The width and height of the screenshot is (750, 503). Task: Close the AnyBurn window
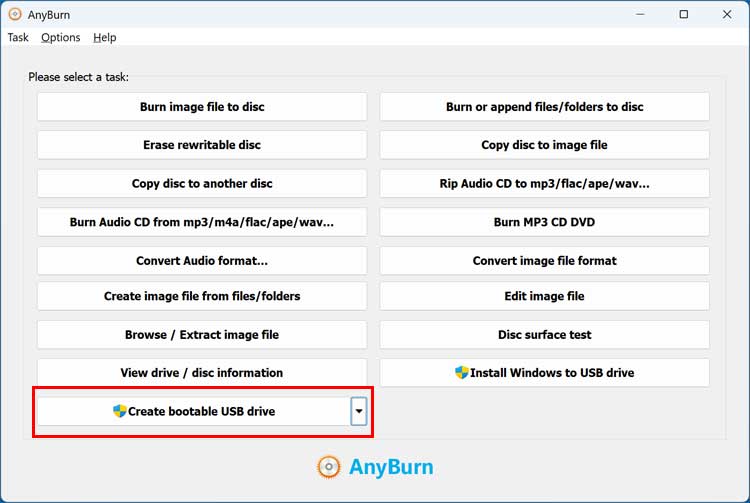[x=727, y=14]
